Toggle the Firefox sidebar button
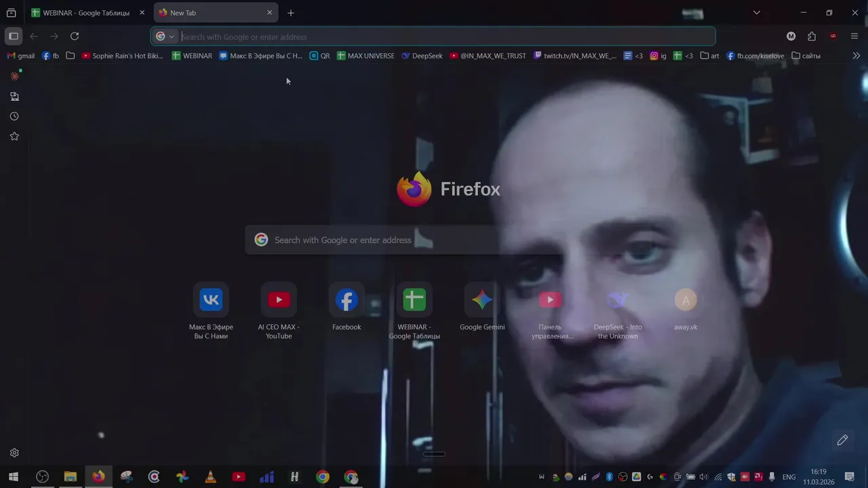The image size is (868, 488). [x=14, y=37]
